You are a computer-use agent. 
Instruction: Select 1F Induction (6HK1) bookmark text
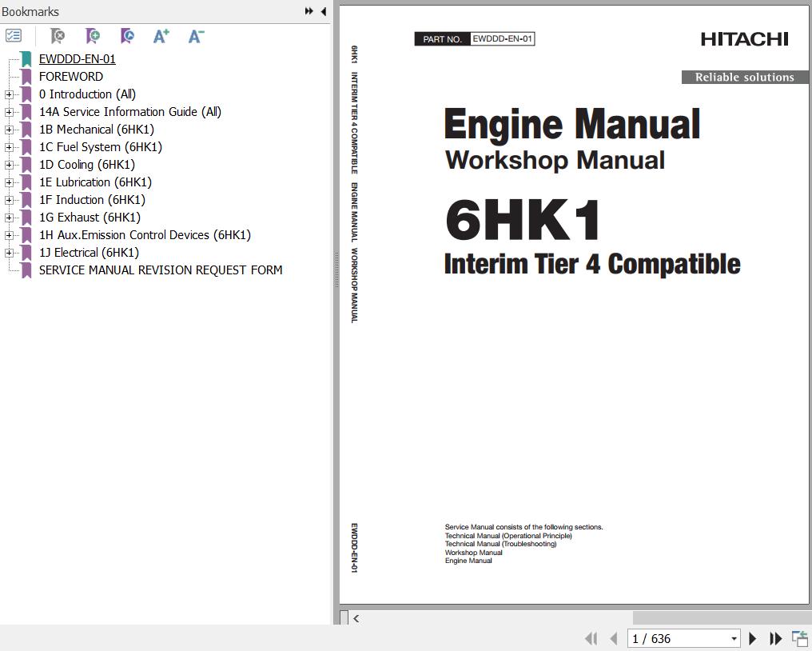(92, 200)
